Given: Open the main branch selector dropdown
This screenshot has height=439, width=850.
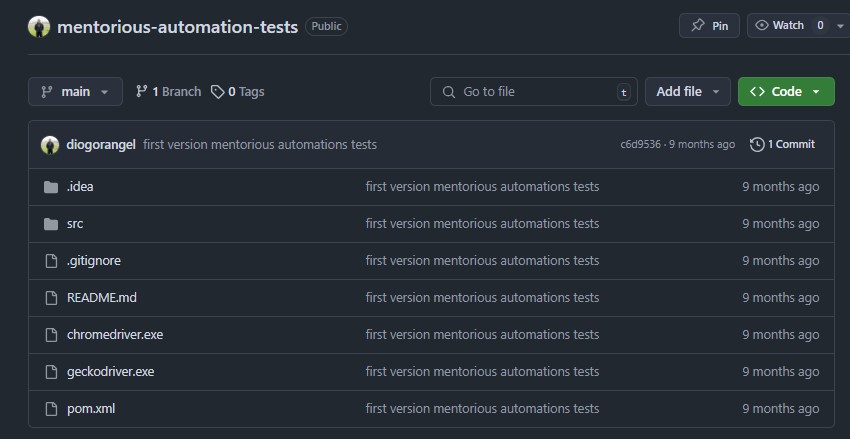Looking at the screenshot, I should 75,91.
